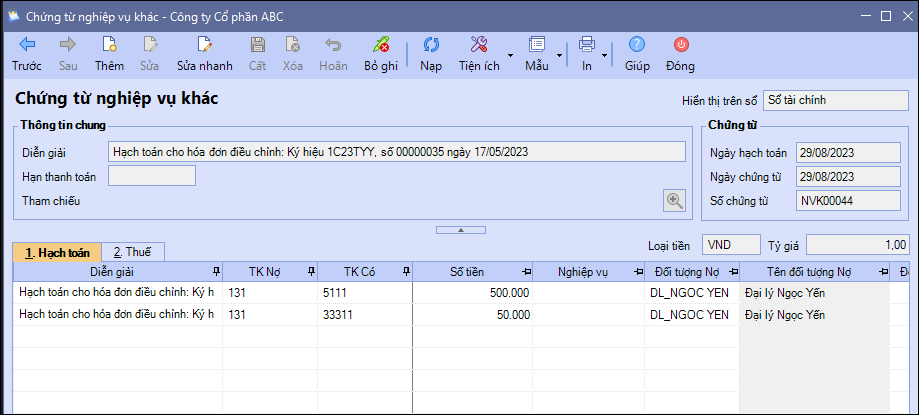Image resolution: width=919 pixels, height=415 pixels.
Task: Switch to the Thuế tab
Action: click(131, 253)
